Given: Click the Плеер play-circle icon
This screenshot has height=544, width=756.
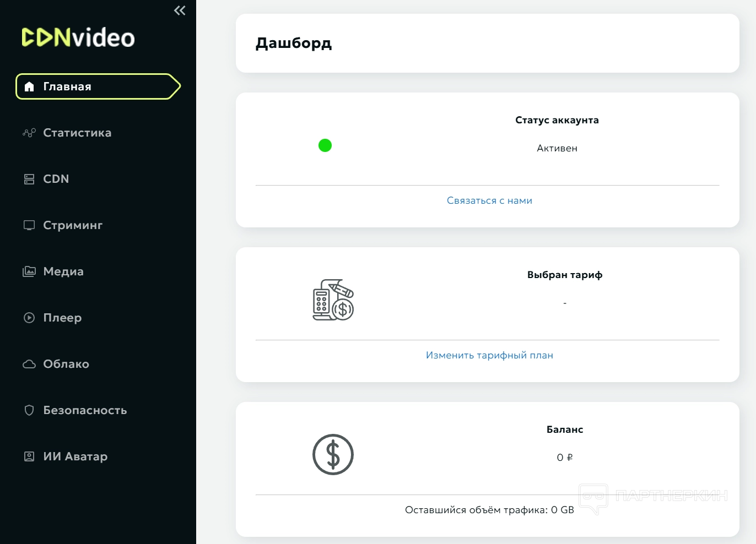Looking at the screenshot, I should tap(29, 318).
